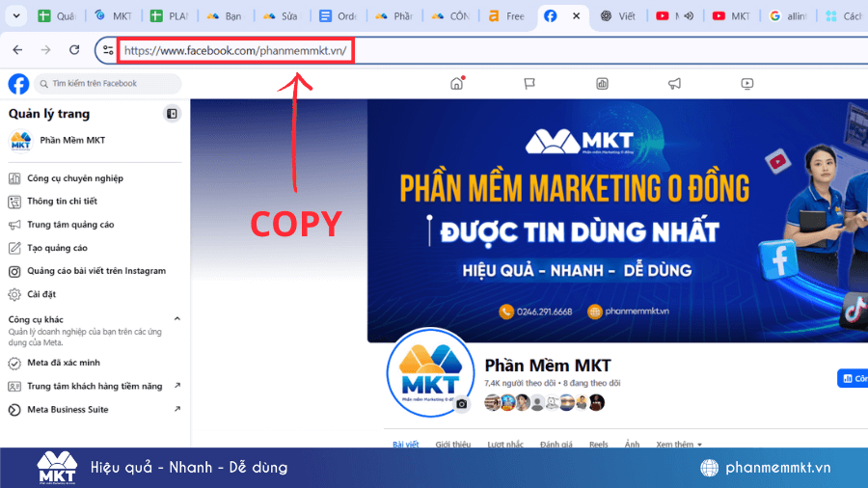Switch to the 'Viết' ChatGPT tab
This screenshot has width=868, height=488.
(x=619, y=16)
